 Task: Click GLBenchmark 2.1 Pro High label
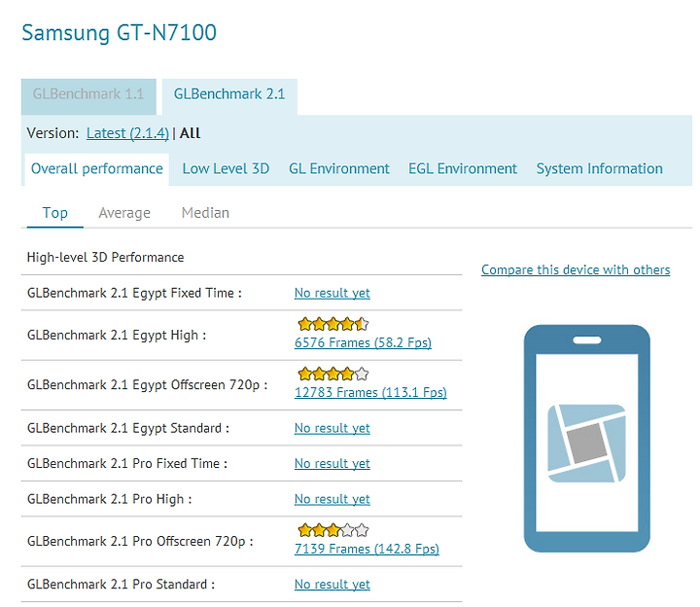pos(109,499)
